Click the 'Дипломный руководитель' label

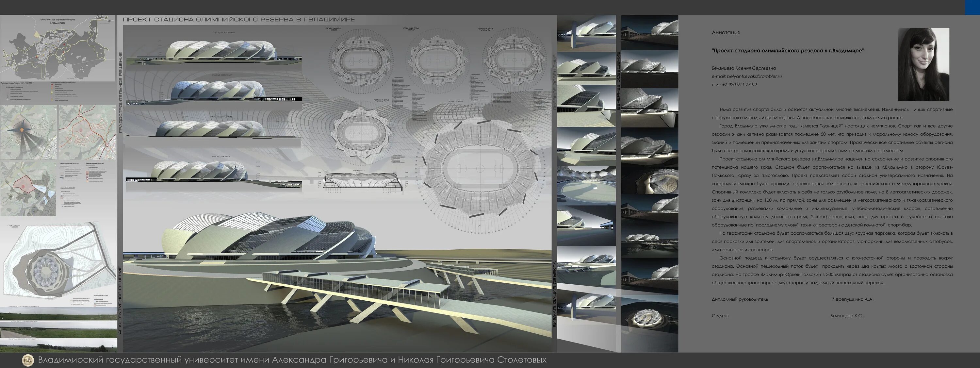740,299
